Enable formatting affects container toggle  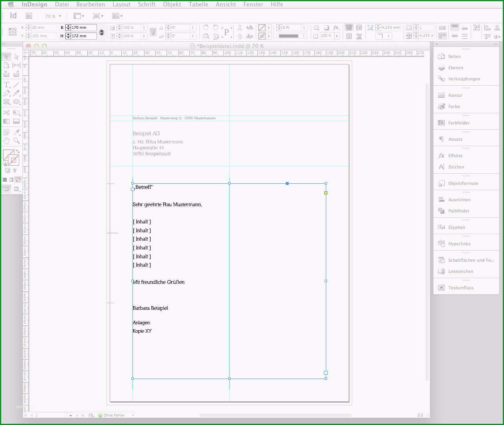coord(7,170)
